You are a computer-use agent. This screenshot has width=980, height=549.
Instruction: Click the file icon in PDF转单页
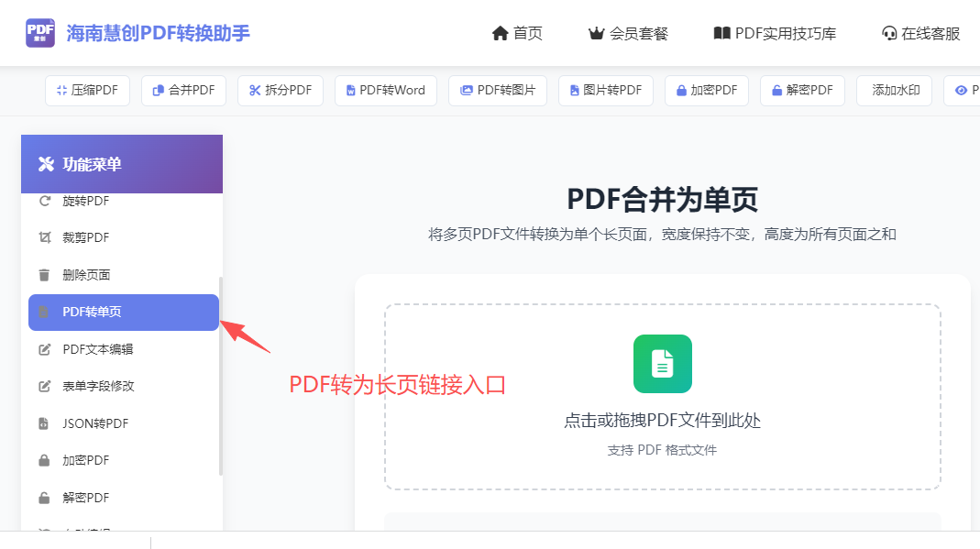tap(44, 313)
